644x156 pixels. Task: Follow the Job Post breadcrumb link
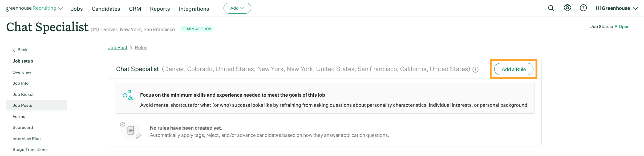click(118, 48)
